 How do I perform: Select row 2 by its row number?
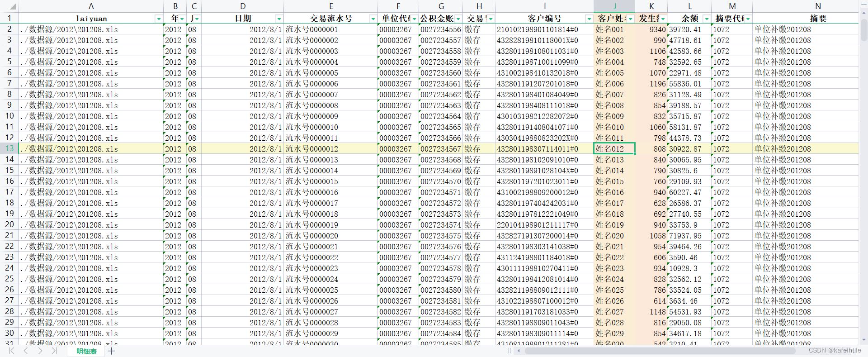point(9,29)
